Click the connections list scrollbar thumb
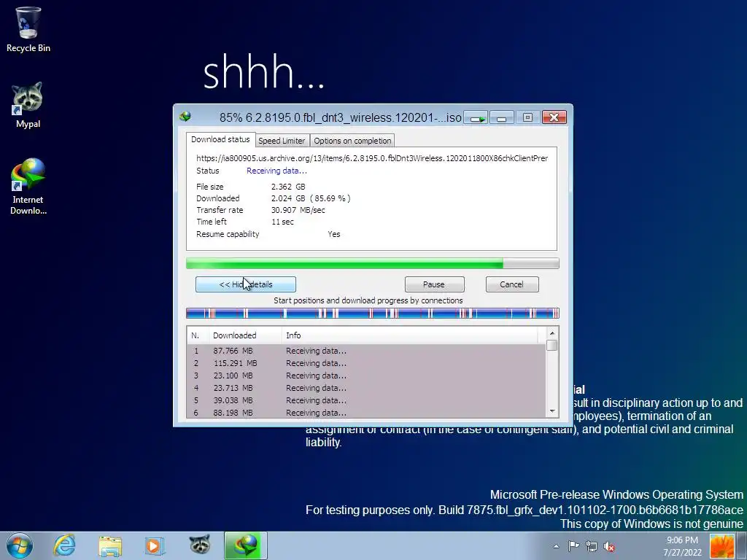Viewport: 747px width, 560px height. point(552,345)
